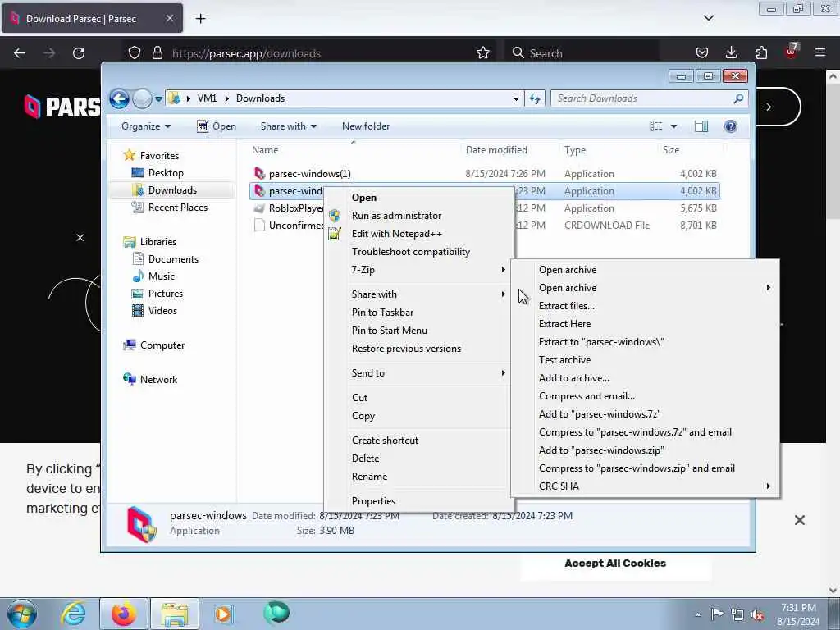Open the view options dropdown arrow
Viewport: 840px width, 630px height.
(x=674, y=126)
